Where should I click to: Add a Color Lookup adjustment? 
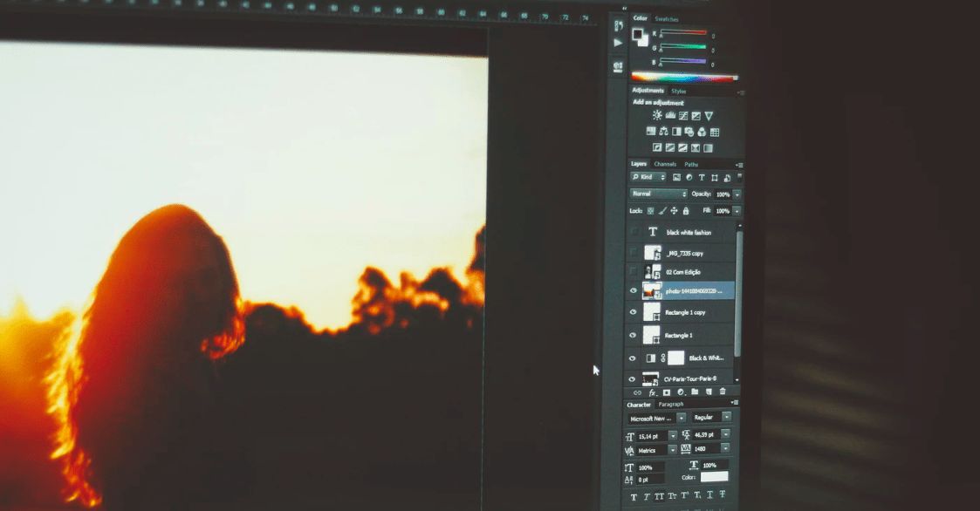coord(715,133)
